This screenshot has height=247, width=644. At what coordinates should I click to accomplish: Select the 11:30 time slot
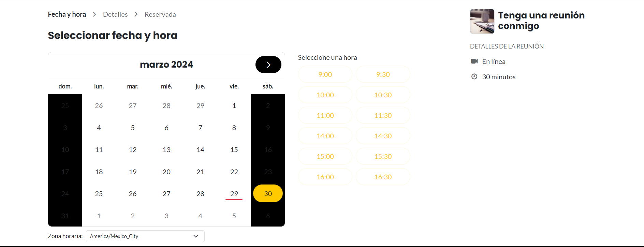383,115
